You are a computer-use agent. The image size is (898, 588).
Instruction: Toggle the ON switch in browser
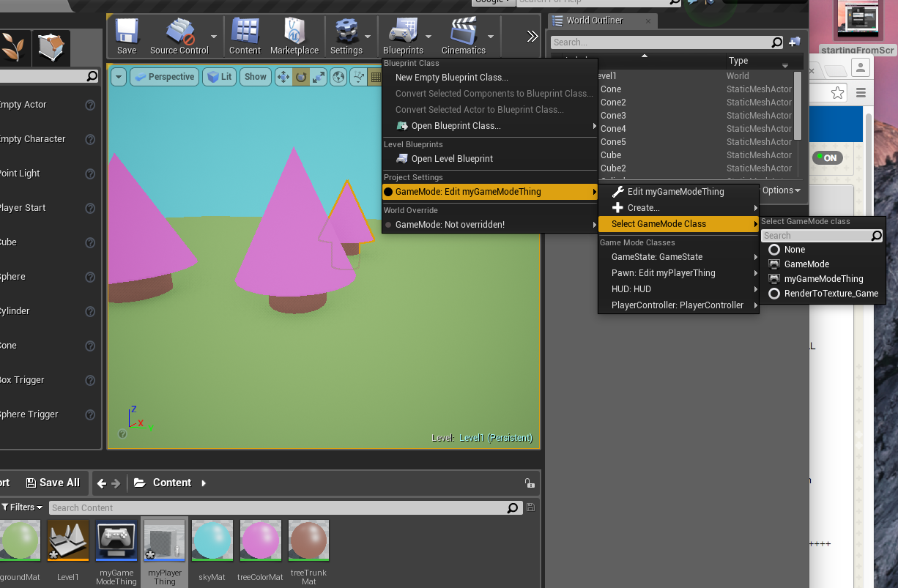click(x=828, y=158)
